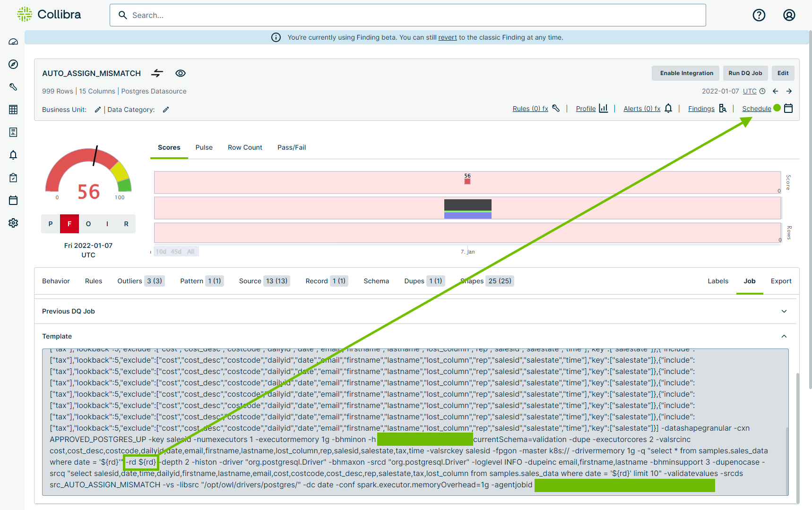812x510 pixels.
Task: Click the Run DQ Job button
Action: tap(745, 73)
